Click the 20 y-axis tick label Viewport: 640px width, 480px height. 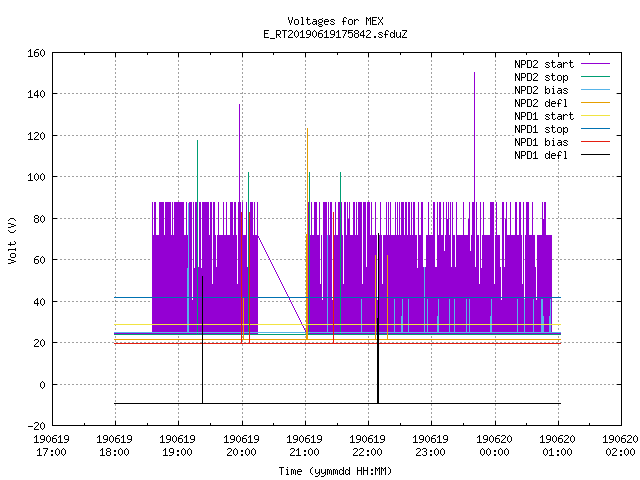point(39,343)
